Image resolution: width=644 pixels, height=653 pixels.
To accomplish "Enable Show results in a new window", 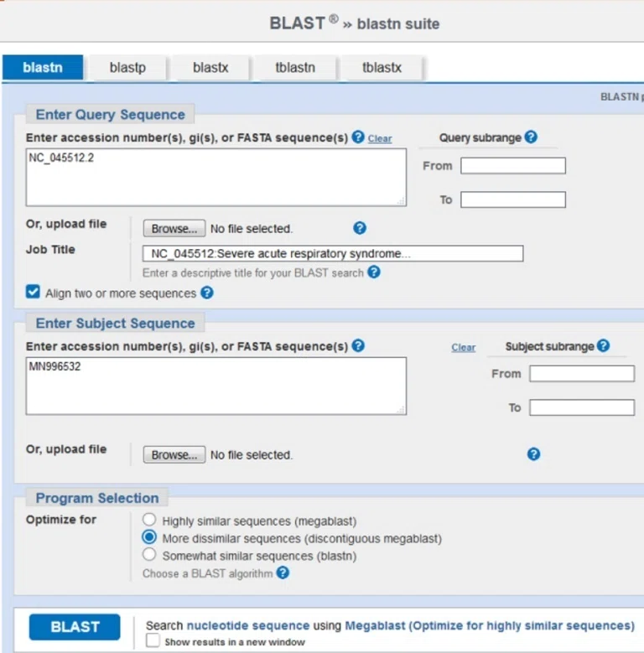I will [x=153, y=640].
